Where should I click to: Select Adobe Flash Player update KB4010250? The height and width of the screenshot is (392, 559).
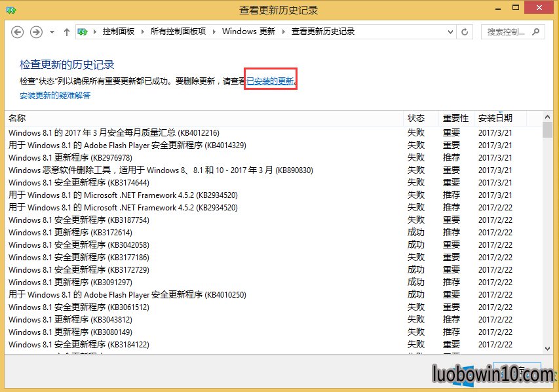point(273,294)
